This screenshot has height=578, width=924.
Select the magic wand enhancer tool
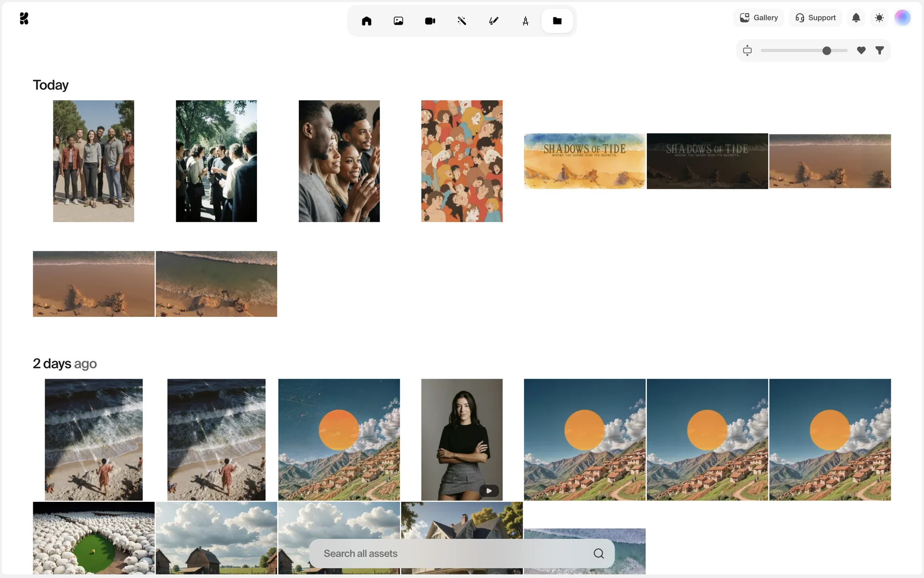pyautogui.click(x=462, y=21)
